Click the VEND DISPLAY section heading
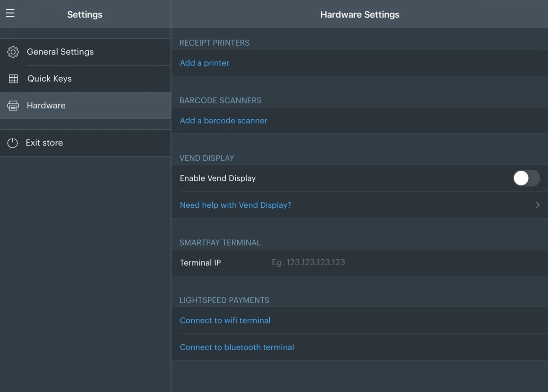Image resolution: width=548 pixels, height=392 pixels. tap(207, 158)
